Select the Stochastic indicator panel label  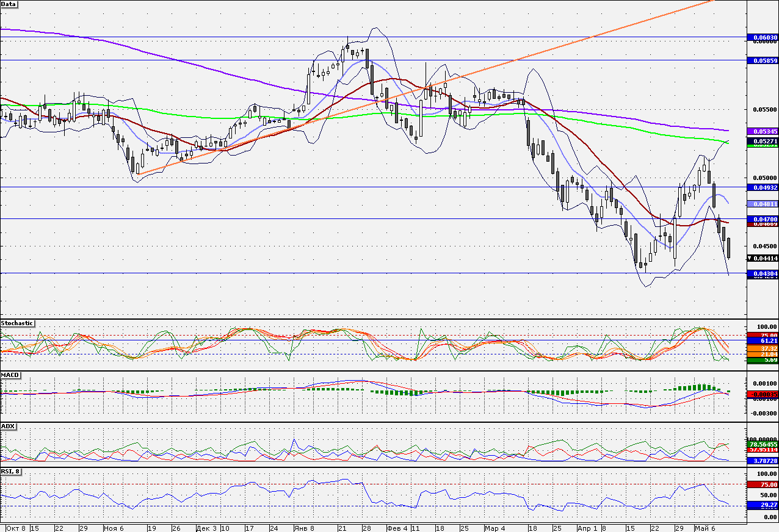[17, 323]
